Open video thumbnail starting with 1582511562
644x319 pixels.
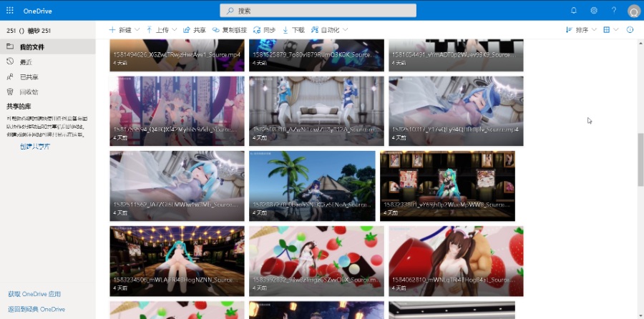(177, 186)
